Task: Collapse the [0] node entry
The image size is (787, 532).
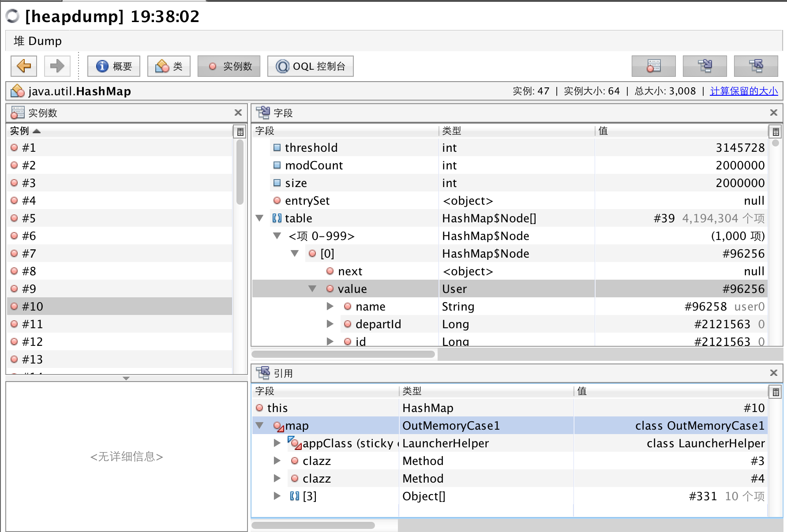Action: (295, 253)
